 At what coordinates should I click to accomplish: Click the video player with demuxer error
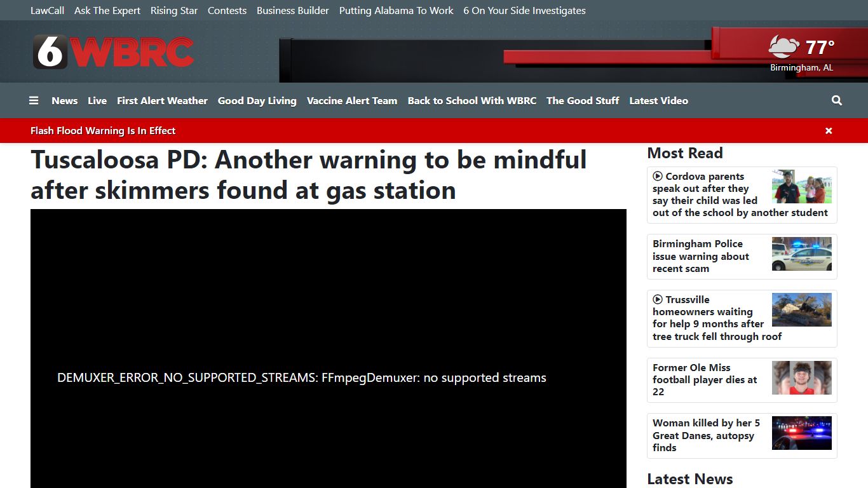point(329,348)
